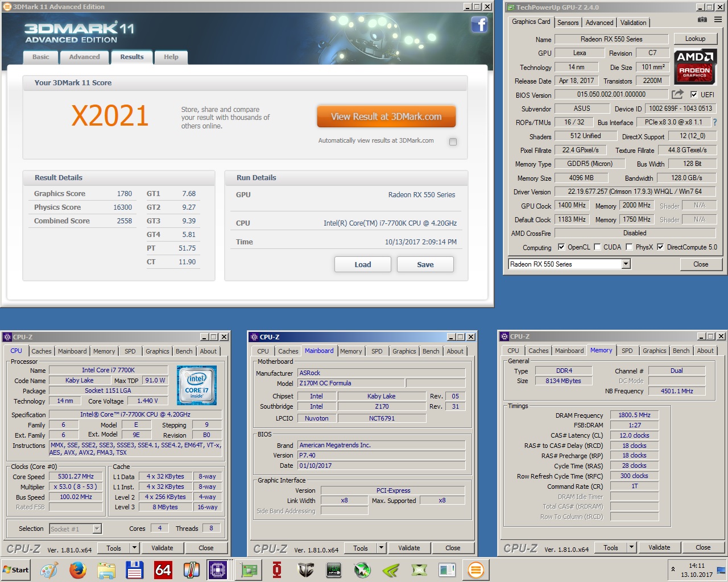
Task: Click the Graphics Score value 1780
Action: [125, 194]
